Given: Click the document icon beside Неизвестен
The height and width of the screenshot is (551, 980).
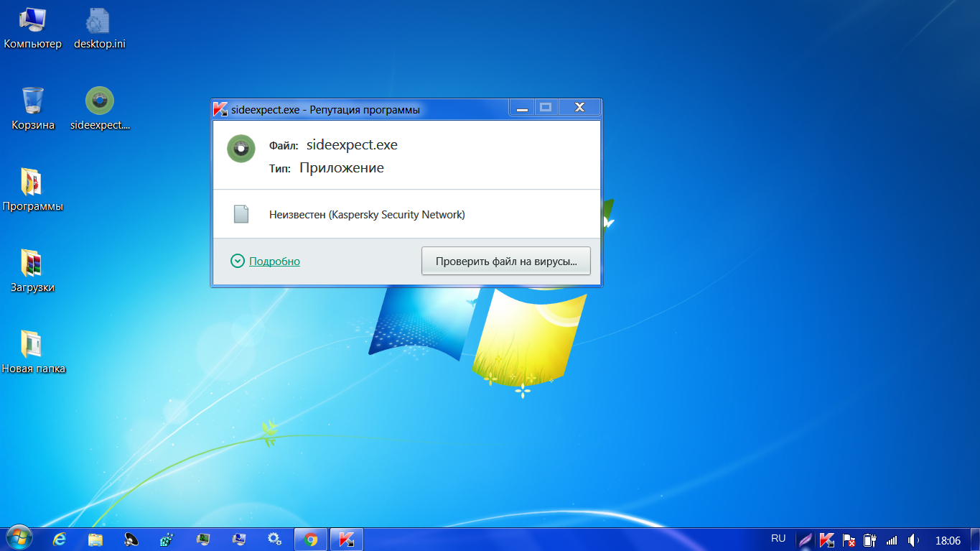Looking at the screenshot, I should tap(241, 214).
